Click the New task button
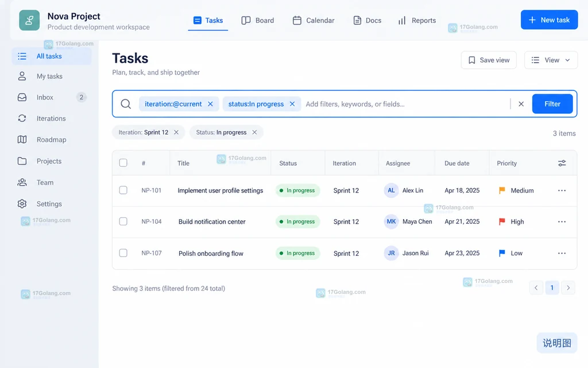This screenshot has width=588, height=368. pos(549,20)
